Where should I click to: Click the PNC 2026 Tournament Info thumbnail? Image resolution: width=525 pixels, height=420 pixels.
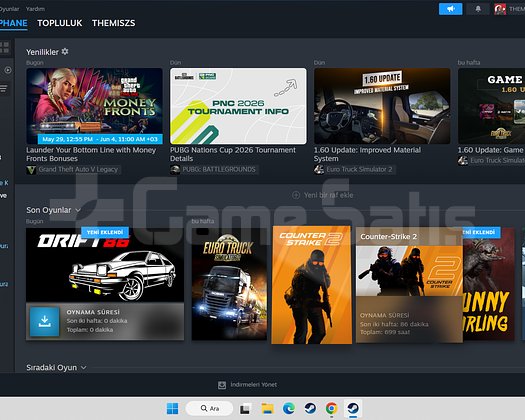click(x=238, y=106)
